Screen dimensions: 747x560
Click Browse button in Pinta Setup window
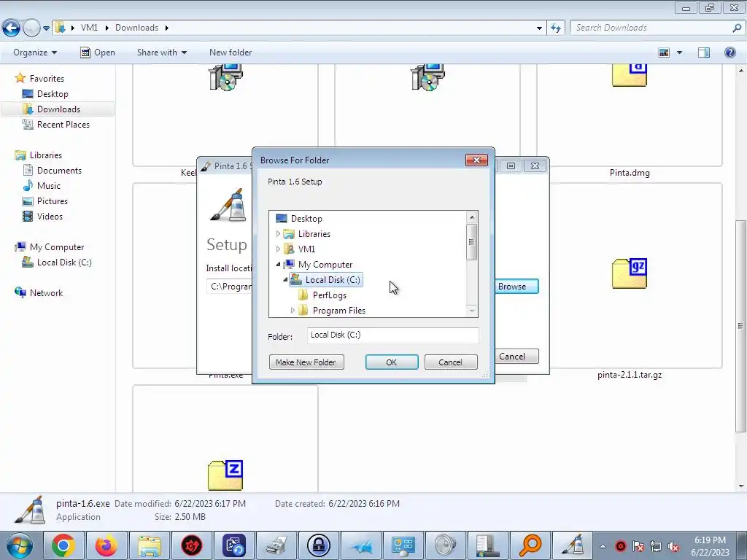516,286
